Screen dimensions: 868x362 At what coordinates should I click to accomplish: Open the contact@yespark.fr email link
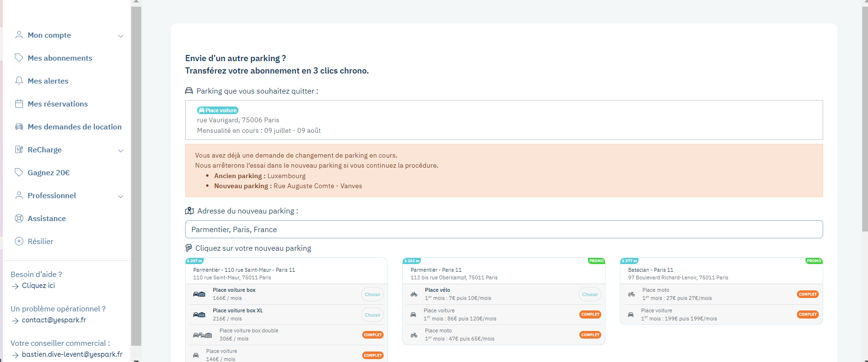click(x=54, y=320)
